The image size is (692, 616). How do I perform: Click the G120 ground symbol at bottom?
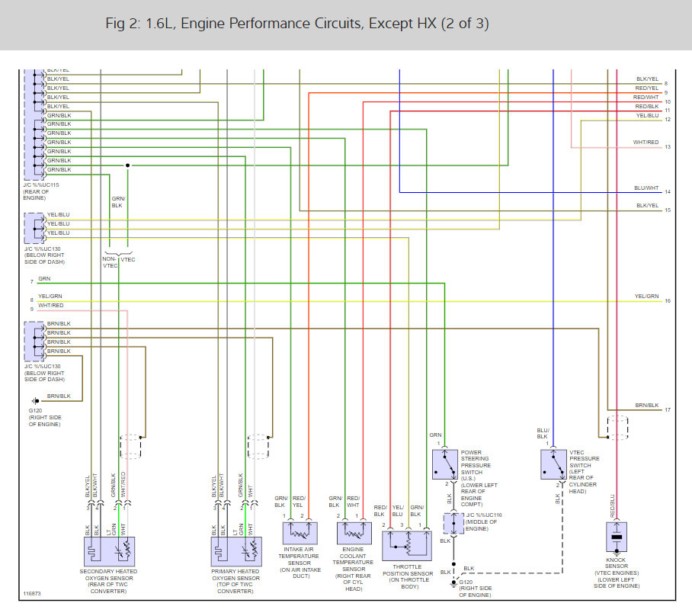[453, 583]
